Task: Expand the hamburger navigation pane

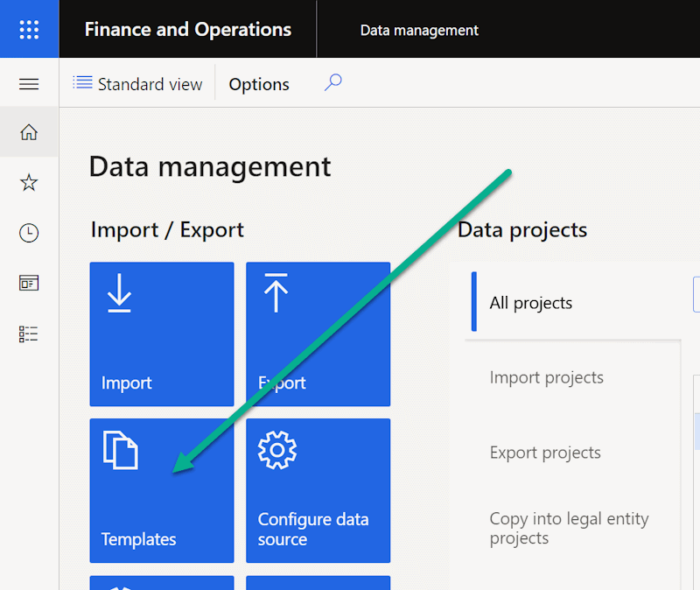Action: tap(29, 84)
